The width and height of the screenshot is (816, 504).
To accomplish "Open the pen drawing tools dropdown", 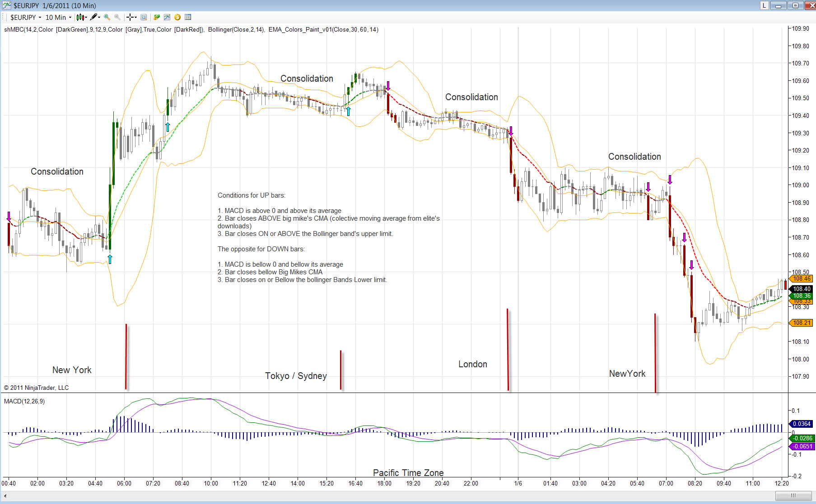I will [95, 17].
